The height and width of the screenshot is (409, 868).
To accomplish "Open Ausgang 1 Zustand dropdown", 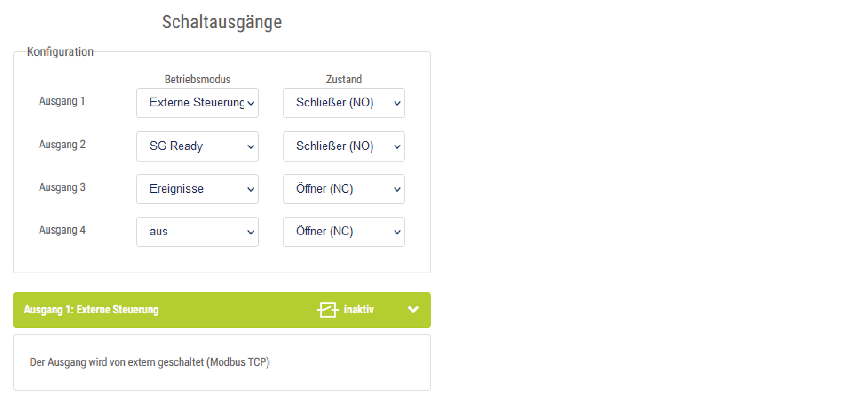I will click(344, 103).
